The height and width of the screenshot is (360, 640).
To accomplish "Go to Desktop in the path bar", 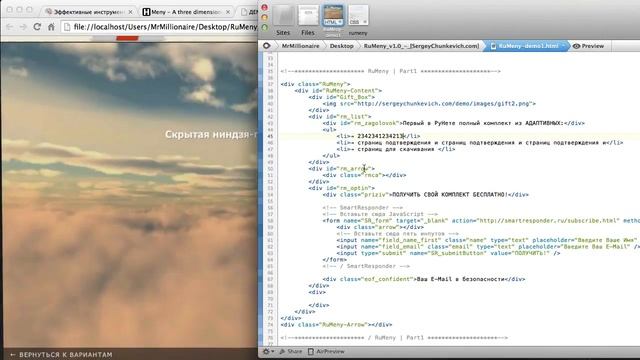I will click(342, 46).
